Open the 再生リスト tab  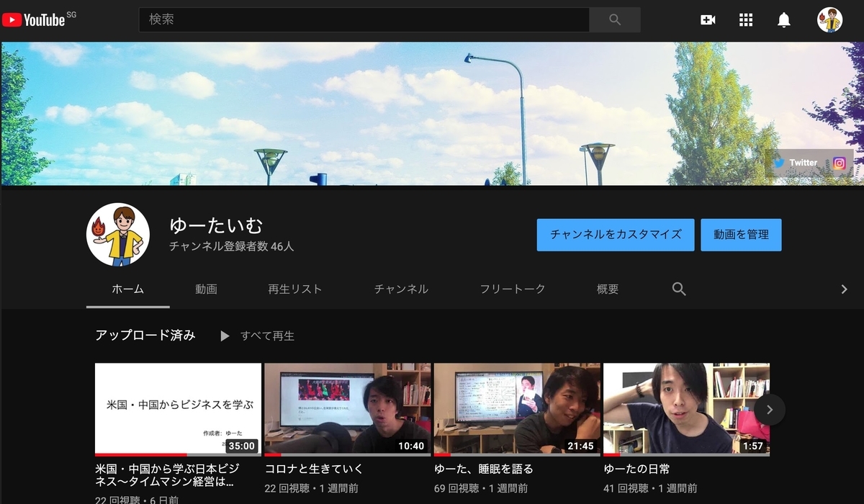click(x=295, y=289)
